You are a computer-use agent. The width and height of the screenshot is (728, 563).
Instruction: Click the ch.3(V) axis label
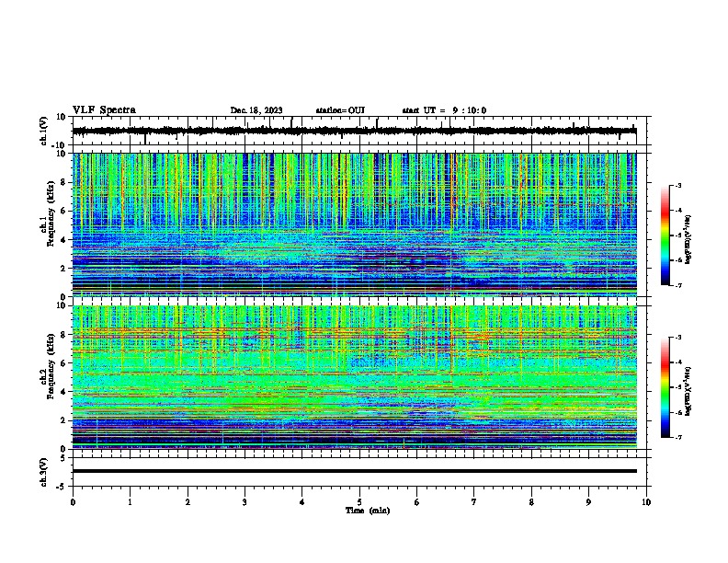[x=43, y=472]
